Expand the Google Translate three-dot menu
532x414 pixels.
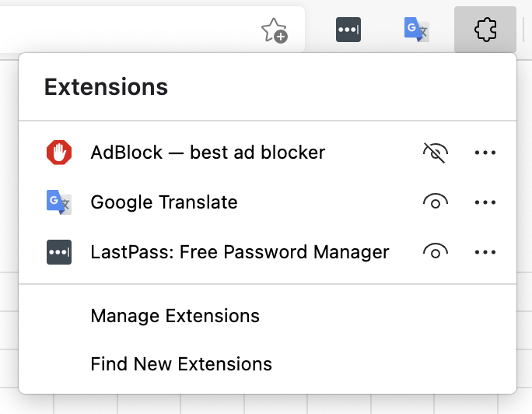485,202
